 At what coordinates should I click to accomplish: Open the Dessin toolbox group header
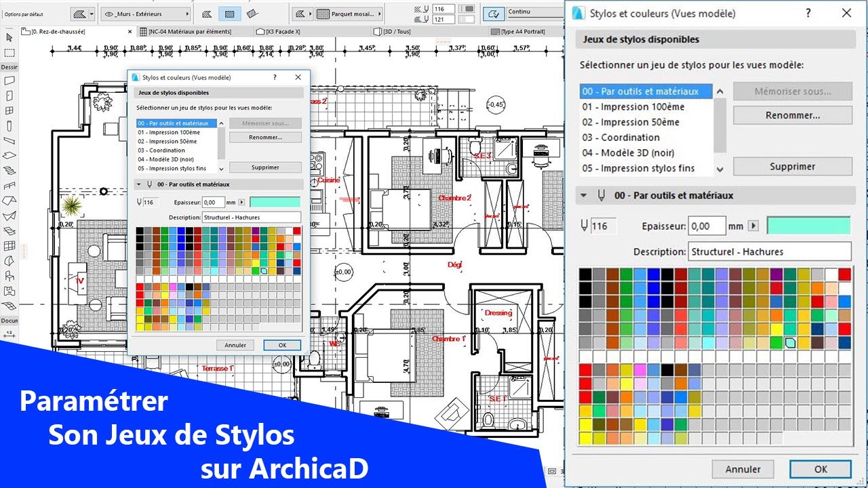[9, 67]
